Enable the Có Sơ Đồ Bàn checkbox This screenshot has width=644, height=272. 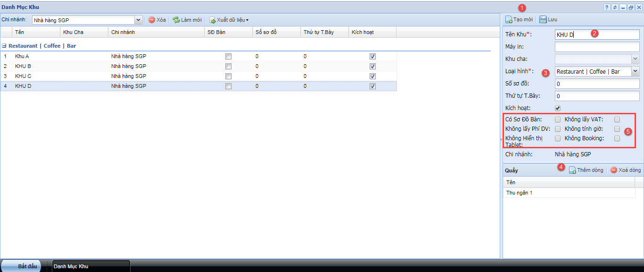[558, 119]
